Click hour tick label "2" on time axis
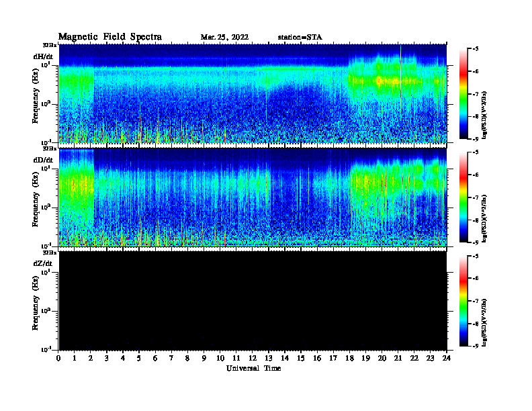The image size is (532, 411). [x=91, y=358]
